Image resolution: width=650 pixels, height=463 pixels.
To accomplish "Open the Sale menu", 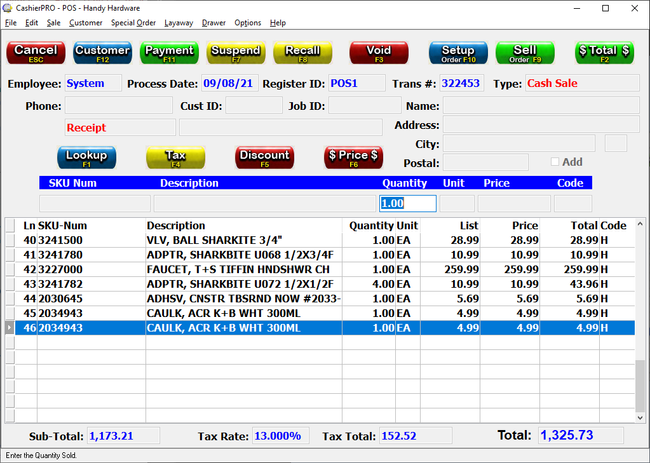I will point(53,23).
